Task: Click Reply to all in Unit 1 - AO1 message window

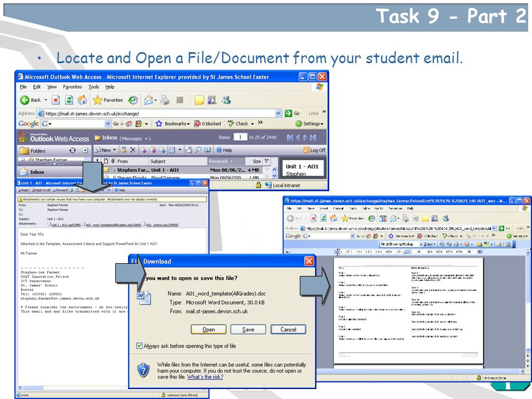Action: (40, 190)
